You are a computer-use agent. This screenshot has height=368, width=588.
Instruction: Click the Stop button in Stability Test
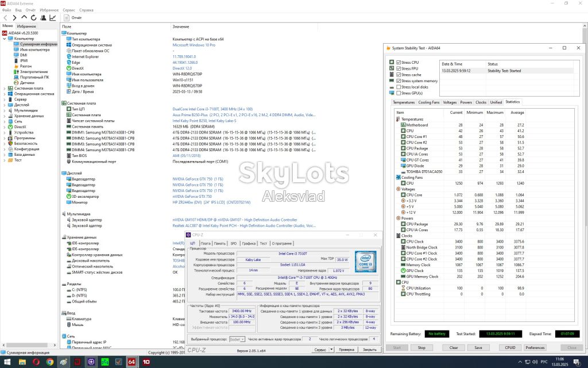tap(421, 348)
